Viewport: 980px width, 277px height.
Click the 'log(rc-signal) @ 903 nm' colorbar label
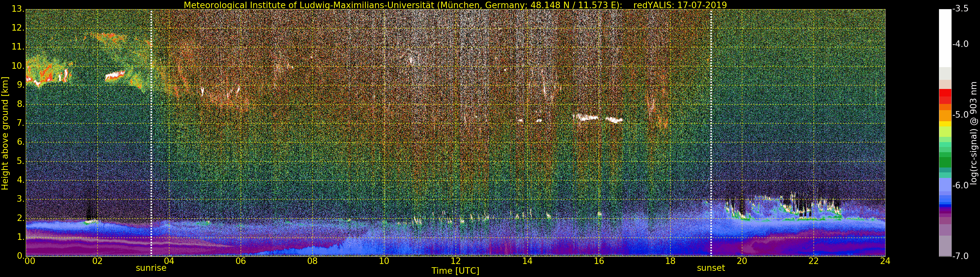click(973, 133)
